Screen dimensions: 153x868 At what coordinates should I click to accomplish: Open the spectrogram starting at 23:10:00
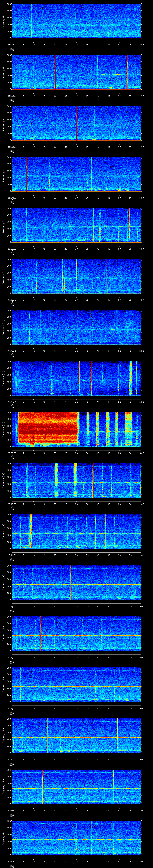click(76, 480)
